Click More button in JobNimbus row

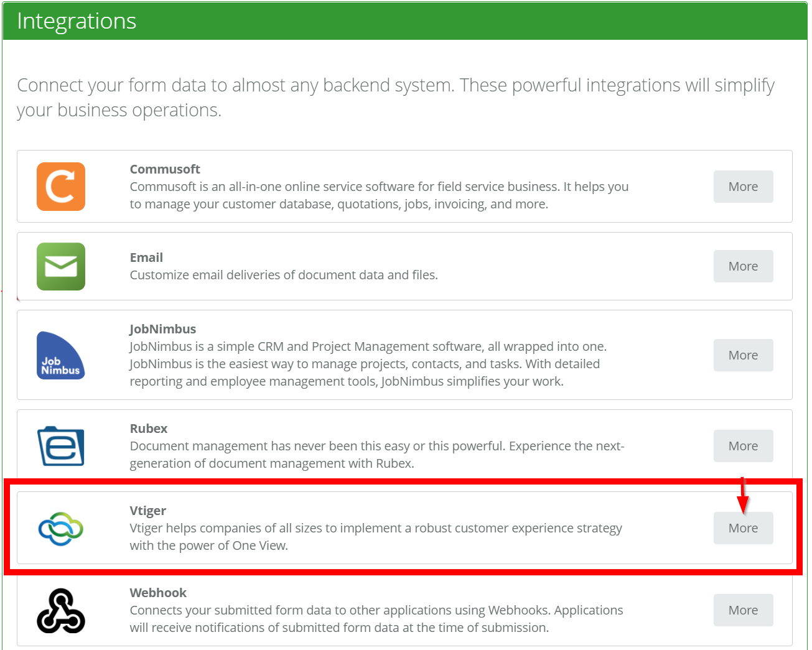point(743,355)
